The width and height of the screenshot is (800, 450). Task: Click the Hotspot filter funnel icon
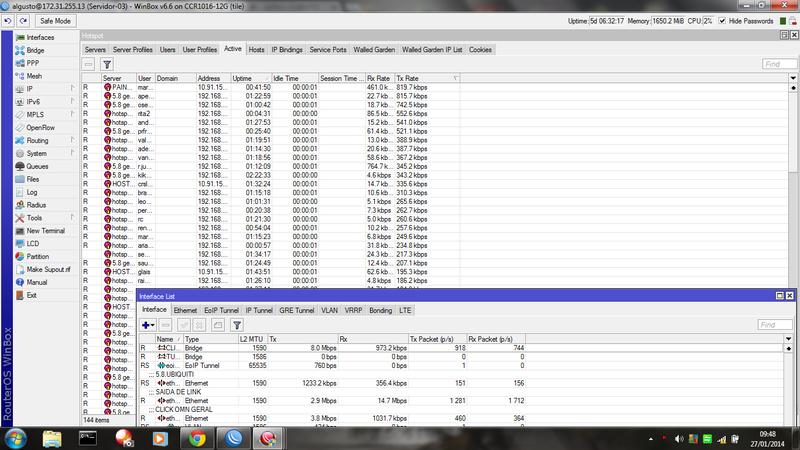[107, 64]
